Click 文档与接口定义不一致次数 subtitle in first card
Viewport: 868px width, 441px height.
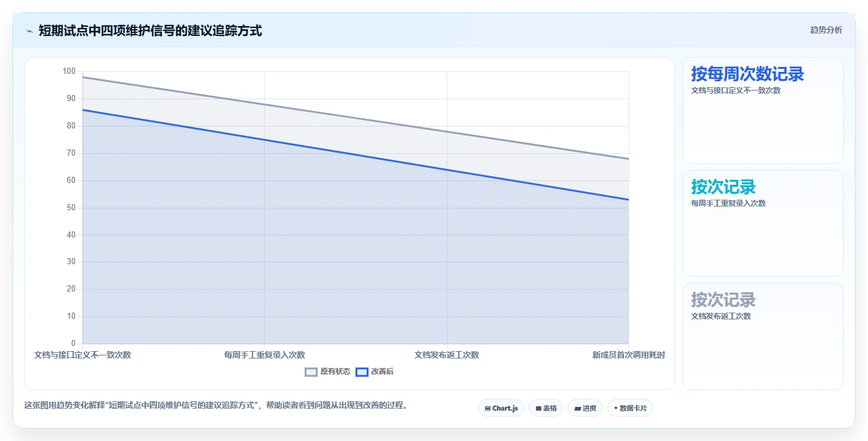(x=736, y=91)
